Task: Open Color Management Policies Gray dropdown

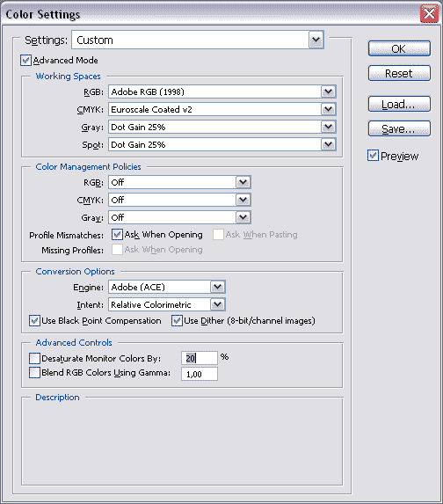Action: point(179,217)
